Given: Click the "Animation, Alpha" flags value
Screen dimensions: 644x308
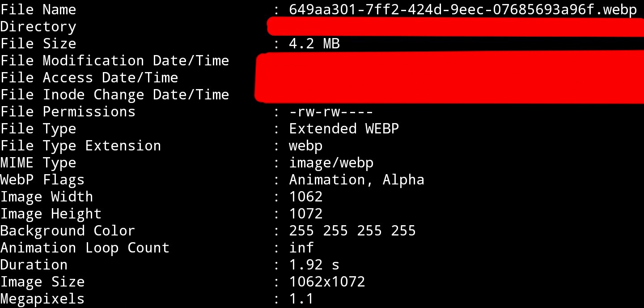Looking at the screenshot, I should tap(356, 180).
